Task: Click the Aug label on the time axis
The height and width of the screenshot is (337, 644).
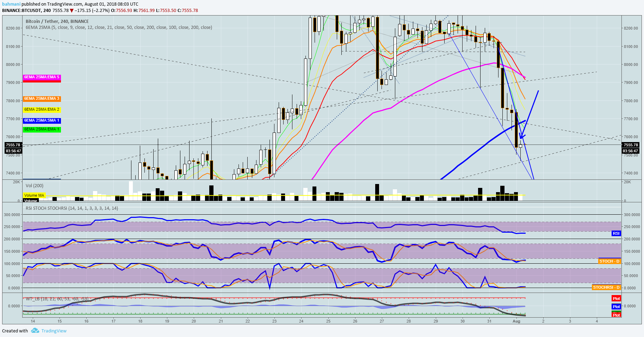Action: tap(516, 321)
